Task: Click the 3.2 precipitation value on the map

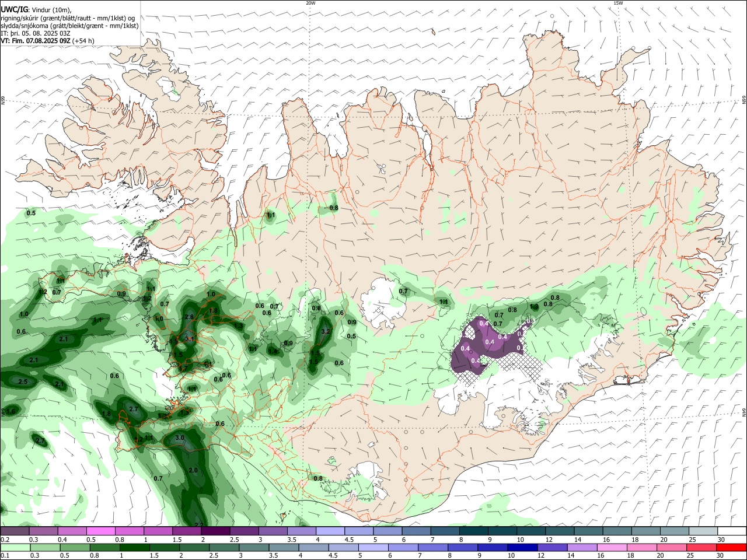Action: [x=326, y=331]
